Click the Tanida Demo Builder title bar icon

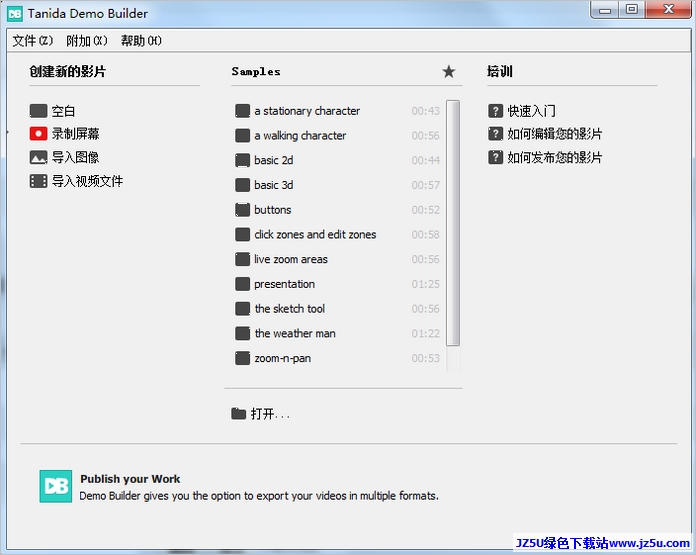15,14
